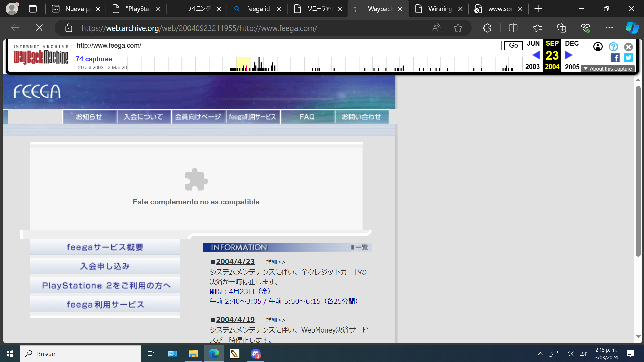Screen dimensions: 644x362
Task: Click the Wayback Machine logo
Action: [x=41, y=55]
